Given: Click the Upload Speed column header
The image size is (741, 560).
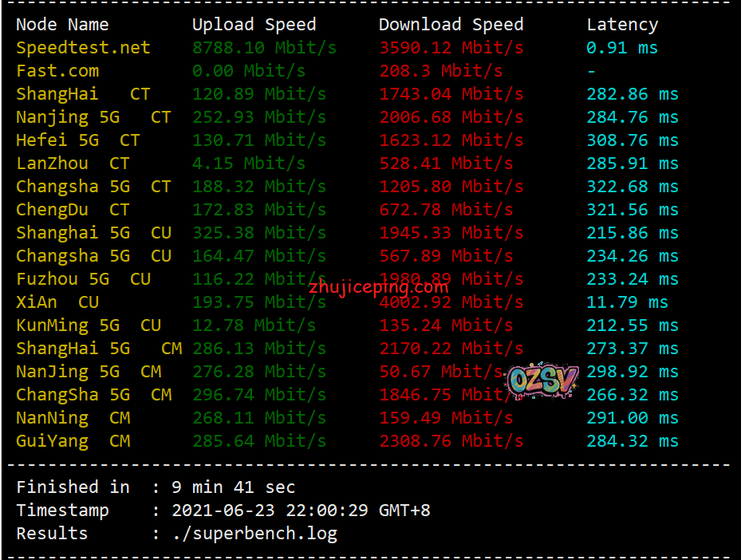Looking at the screenshot, I should (x=254, y=25).
